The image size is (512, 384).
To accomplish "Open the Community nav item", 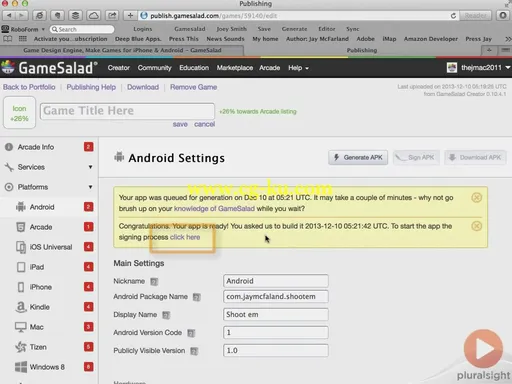I will (154, 68).
